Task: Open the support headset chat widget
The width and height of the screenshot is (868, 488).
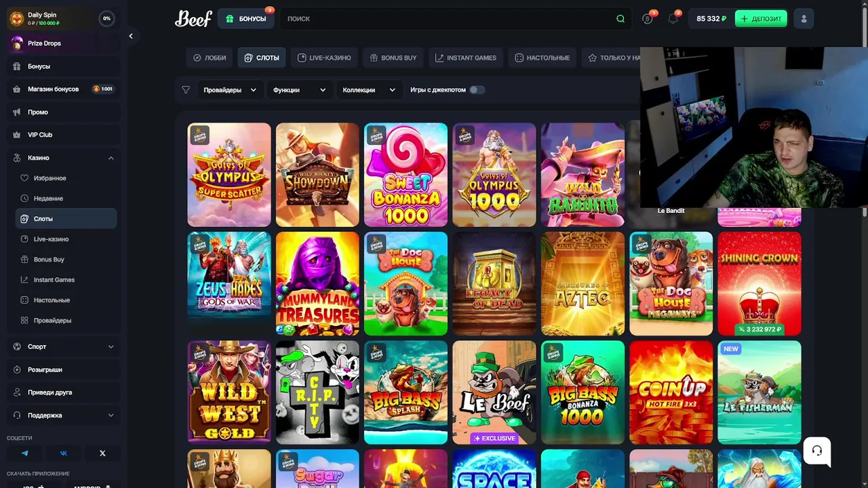Action: (817, 451)
